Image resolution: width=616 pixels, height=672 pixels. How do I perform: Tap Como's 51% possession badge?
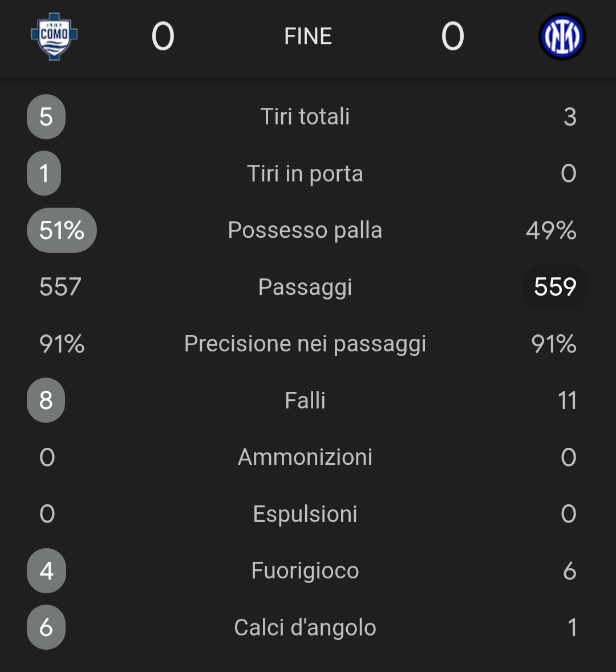[62, 230]
